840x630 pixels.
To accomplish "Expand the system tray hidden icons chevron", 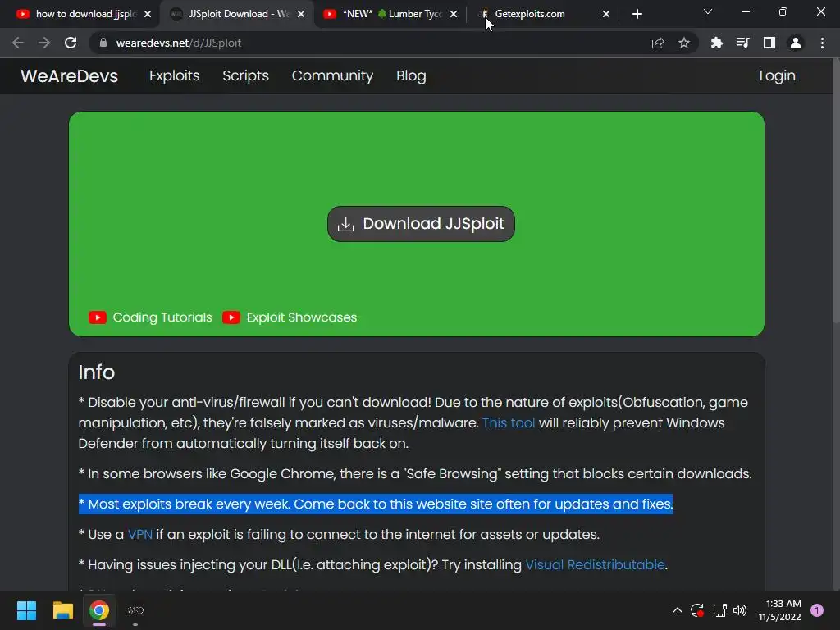I will coord(677,610).
